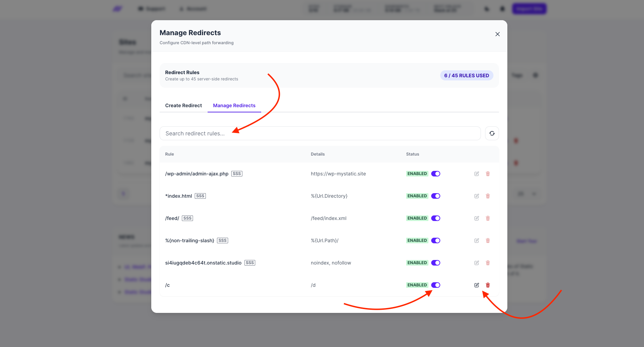This screenshot has height=347, width=644.
Task: Delete the /feed/ redirect rule
Action: pos(488,218)
